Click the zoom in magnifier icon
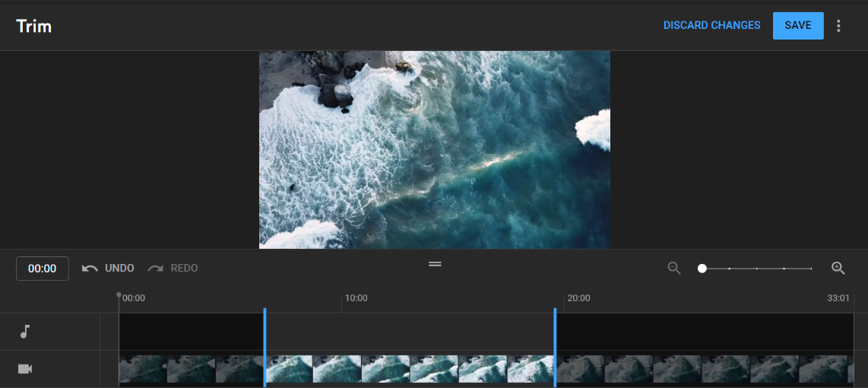 point(838,269)
